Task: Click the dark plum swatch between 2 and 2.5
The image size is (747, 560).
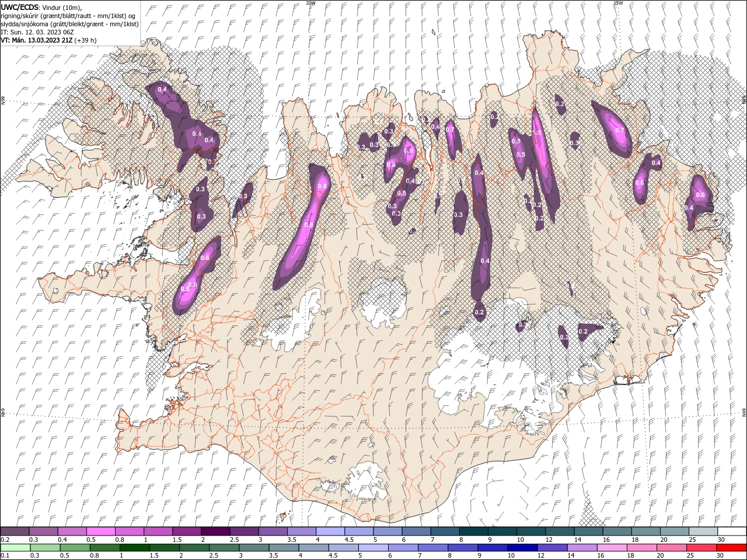Action: click(215, 531)
